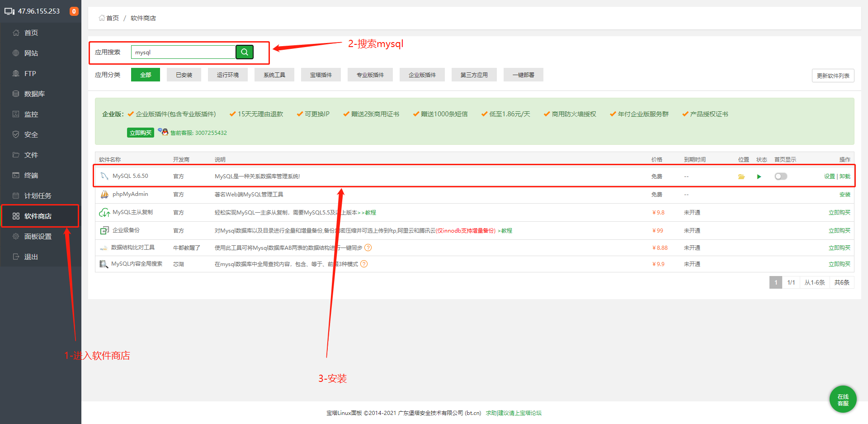Switch to the 运行环境 category tab
Viewport: 868px width, 424px height.
click(228, 75)
